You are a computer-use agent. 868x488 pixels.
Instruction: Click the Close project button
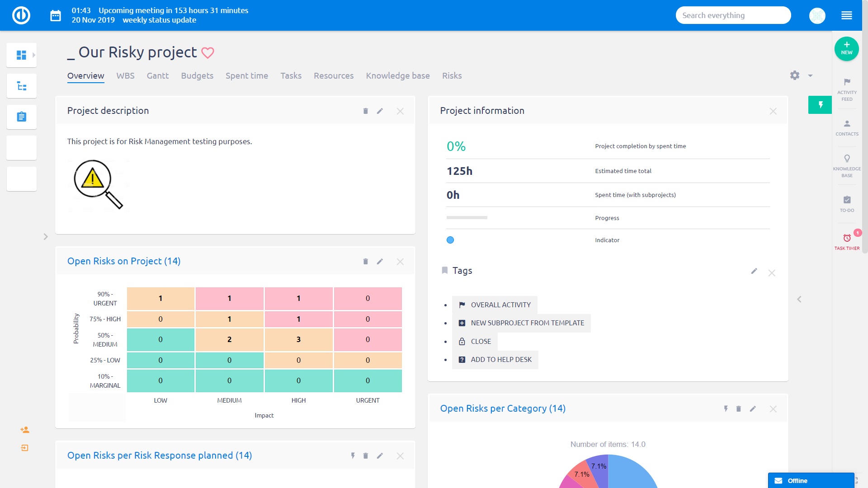click(x=475, y=342)
